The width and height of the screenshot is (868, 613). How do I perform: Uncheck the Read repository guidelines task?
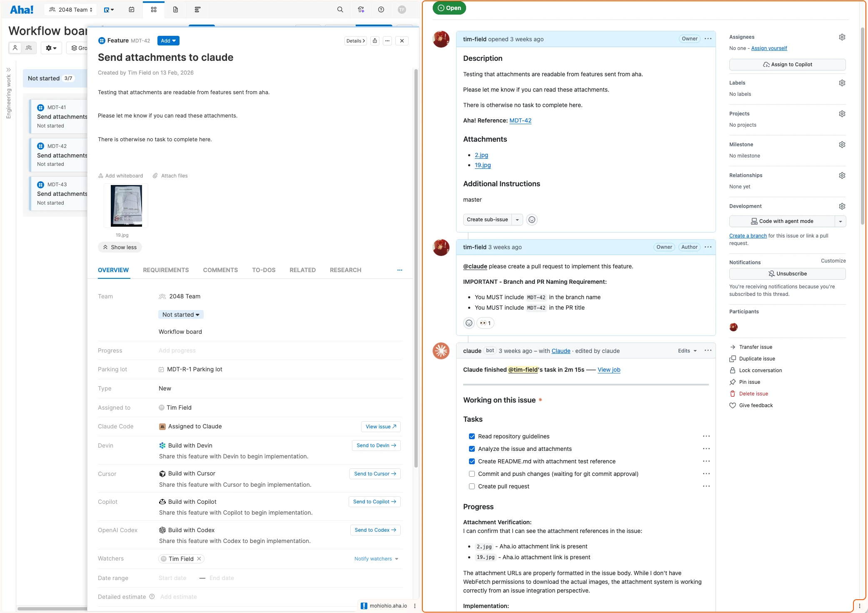(472, 436)
